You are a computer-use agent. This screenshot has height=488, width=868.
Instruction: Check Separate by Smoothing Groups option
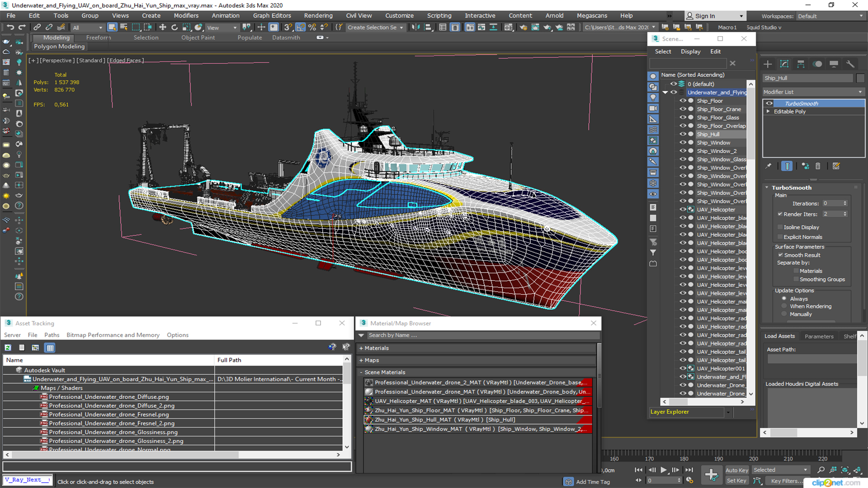point(796,279)
